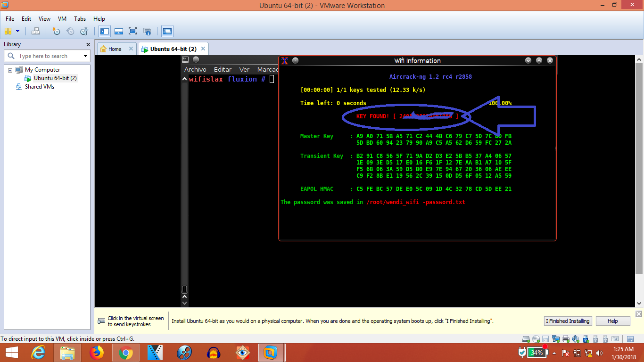This screenshot has height=362, width=644.
Task: Open the VM menu
Action: (62, 19)
